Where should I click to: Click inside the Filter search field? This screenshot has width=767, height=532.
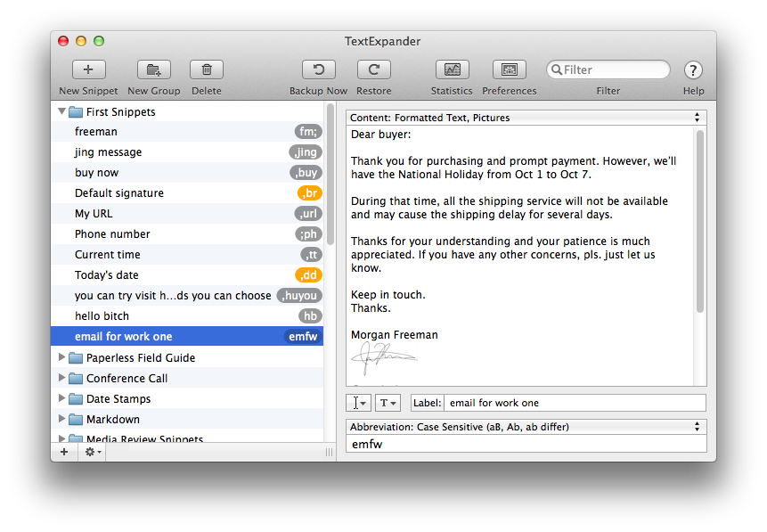[608, 70]
